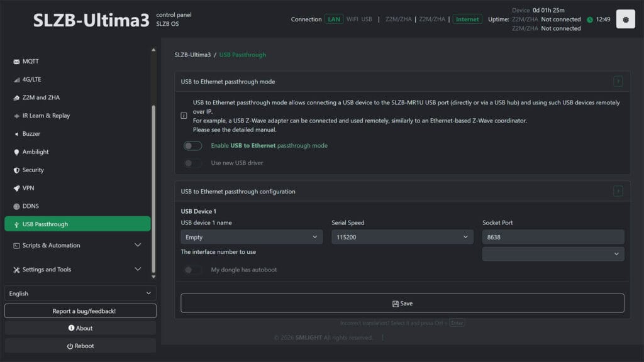The width and height of the screenshot is (644, 362).
Task: Click the Security shield icon
Action: pos(16,170)
